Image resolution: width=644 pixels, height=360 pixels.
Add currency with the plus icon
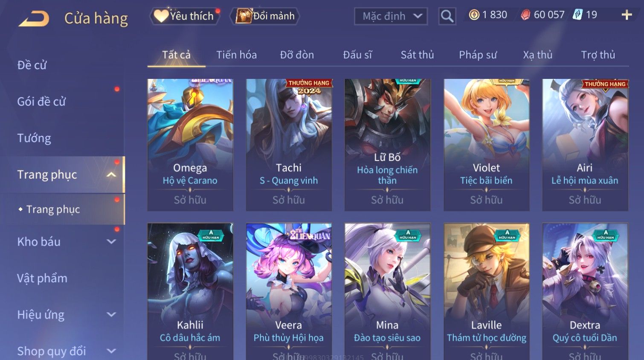[627, 15]
